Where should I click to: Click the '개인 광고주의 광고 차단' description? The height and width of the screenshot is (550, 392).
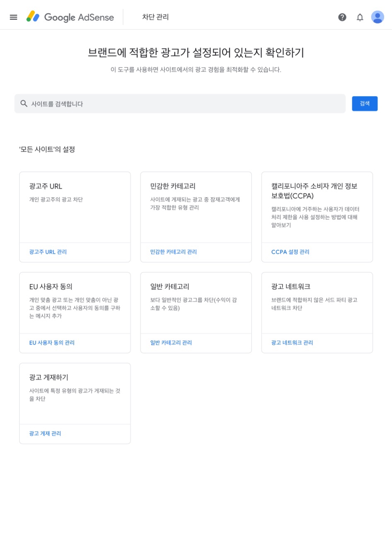pyautogui.click(x=56, y=200)
